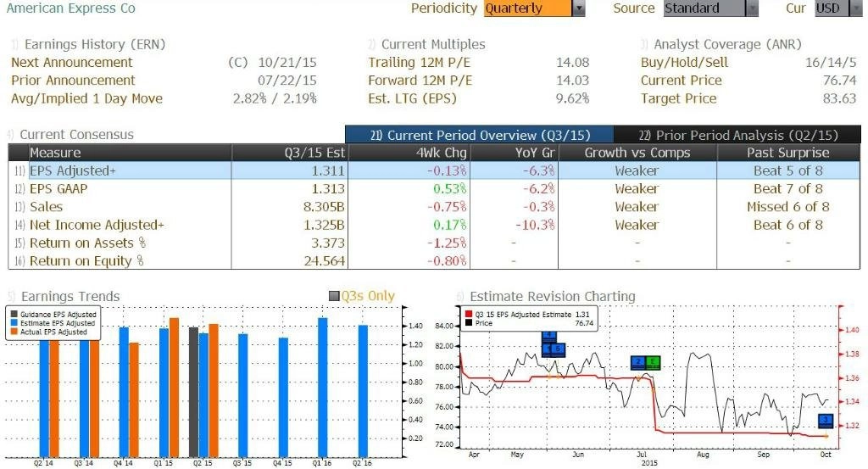Switch to Prior Period Analysis (Q2/15) tab

[x=737, y=135]
